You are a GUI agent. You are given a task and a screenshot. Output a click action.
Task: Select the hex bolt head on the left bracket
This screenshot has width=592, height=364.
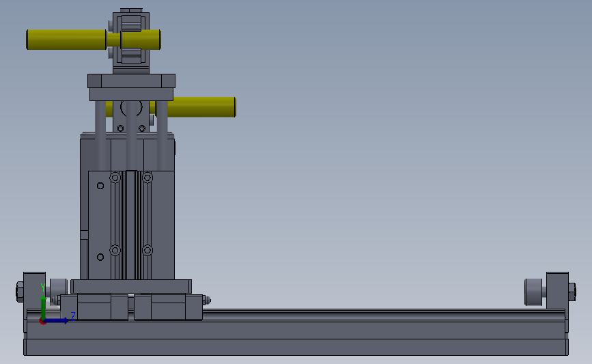[20, 292]
